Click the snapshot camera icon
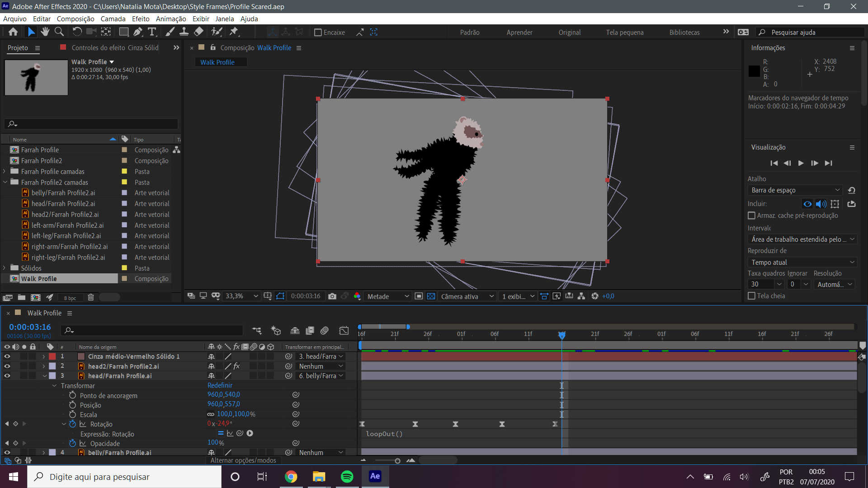Image resolution: width=868 pixels, height=488 pixels. 332,296
